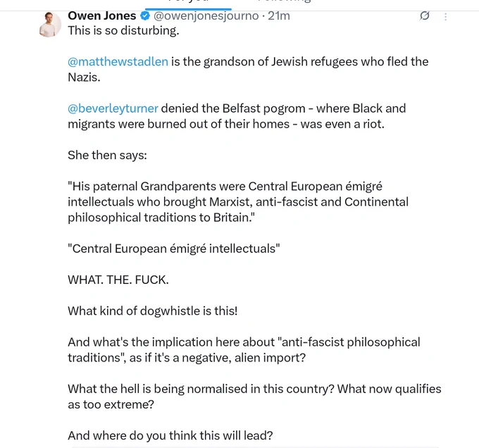
Task: Click the 'This is so disturbing.' line
Action: (123, 30)
